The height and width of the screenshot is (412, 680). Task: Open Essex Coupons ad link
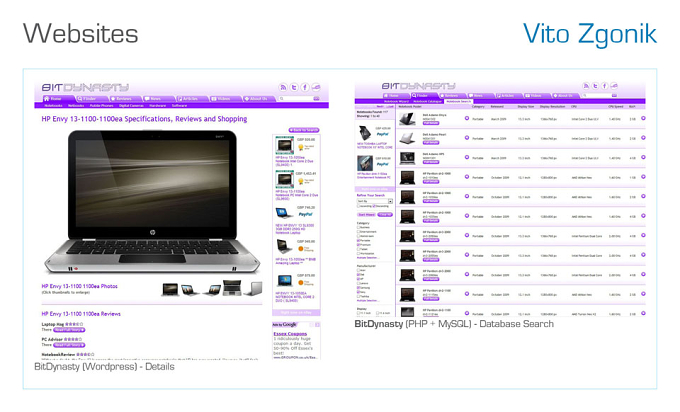pyautogui.click(x=290, y=334)
